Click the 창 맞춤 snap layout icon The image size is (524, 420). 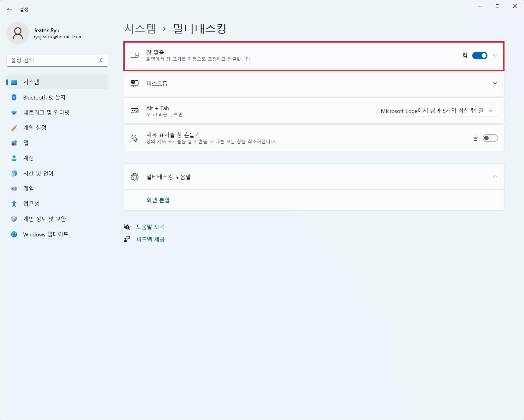point(135,55)
